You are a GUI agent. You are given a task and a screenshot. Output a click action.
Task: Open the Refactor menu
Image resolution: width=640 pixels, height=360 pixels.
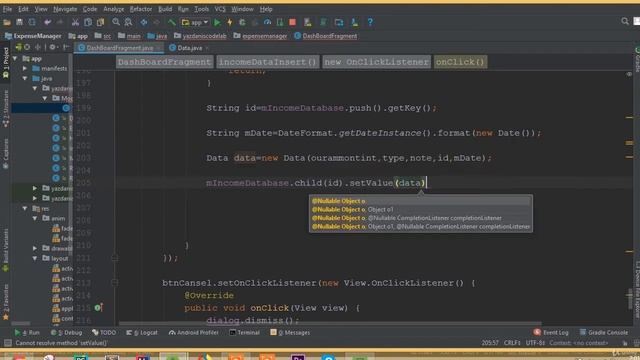[x=141, y=9]
